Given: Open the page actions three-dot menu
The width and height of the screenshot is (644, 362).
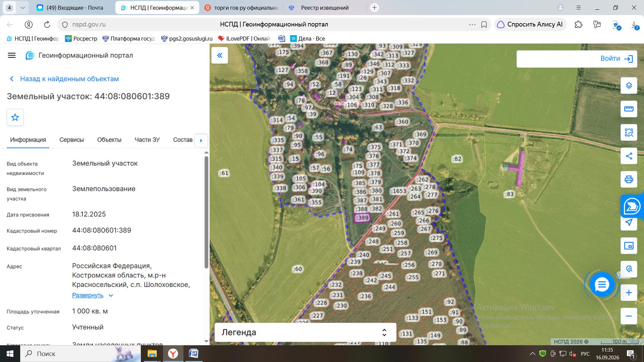Looking at the screenshot, I should [x=472, y=24].
